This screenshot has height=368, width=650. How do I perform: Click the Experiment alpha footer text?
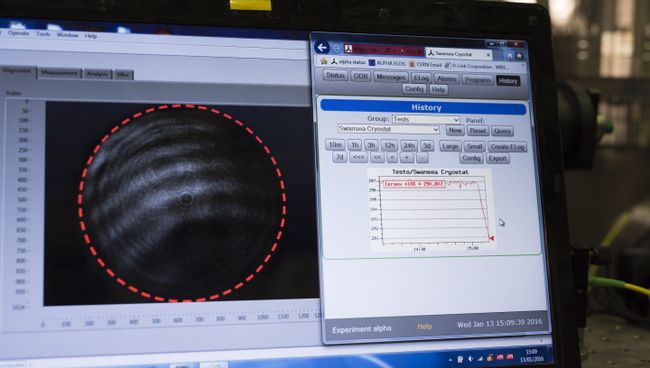point(361,329)
